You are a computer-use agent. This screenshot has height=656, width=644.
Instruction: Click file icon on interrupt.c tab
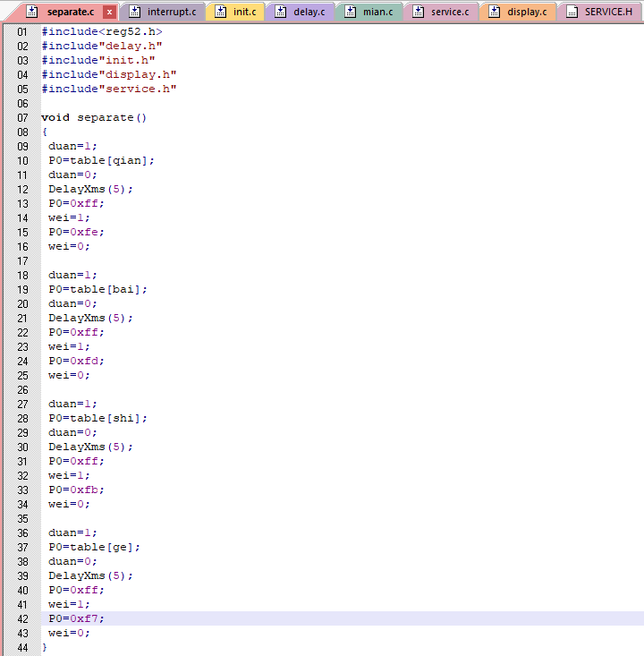[134, 12]
